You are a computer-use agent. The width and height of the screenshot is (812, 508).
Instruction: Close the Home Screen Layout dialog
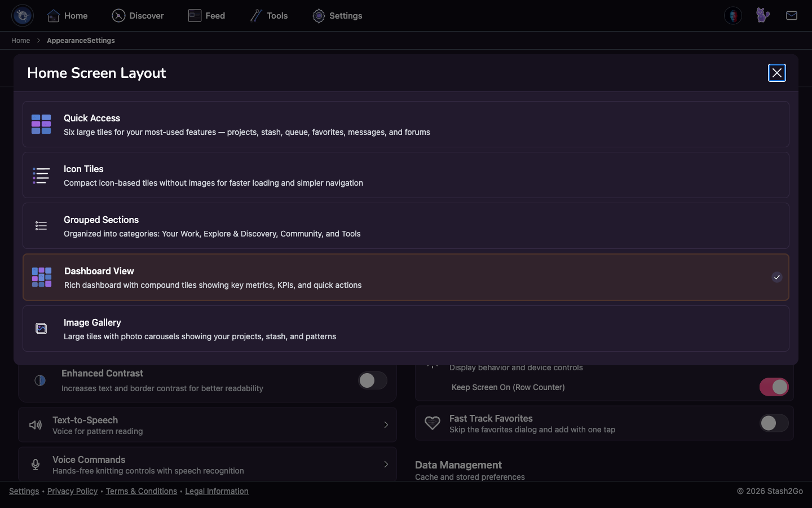coord(777,73)
